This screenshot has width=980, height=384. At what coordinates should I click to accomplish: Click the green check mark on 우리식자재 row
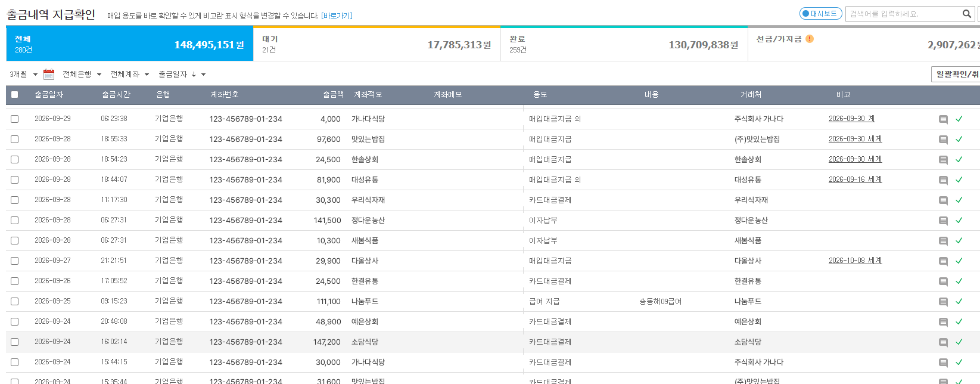click(x=959, y=200)
